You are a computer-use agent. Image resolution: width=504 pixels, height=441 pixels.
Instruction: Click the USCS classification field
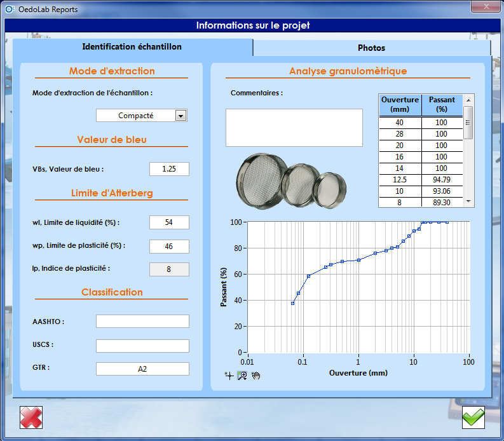coord(142,346)
